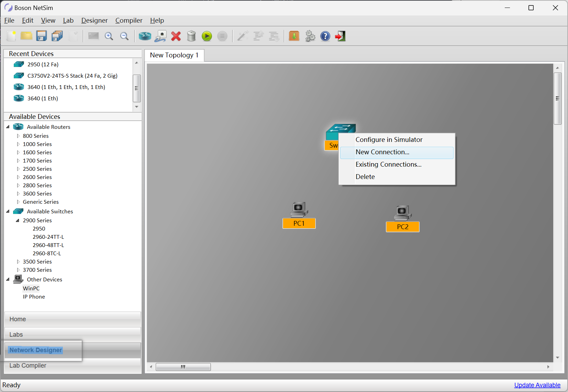Click the add connection cable icon
This screenshot has height=392, width=568.
click(160, 36)
